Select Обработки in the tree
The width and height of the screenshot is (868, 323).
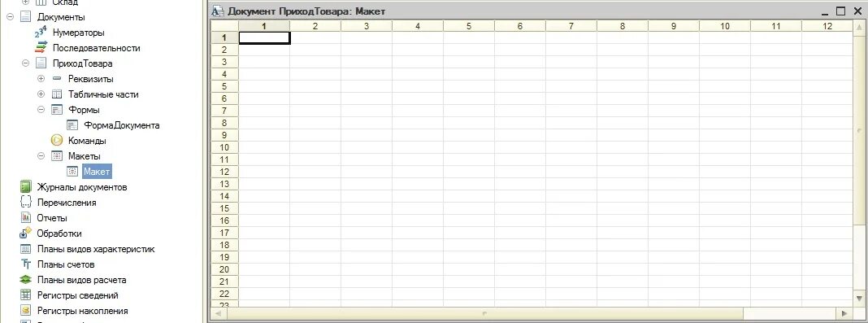pos(59,234)
